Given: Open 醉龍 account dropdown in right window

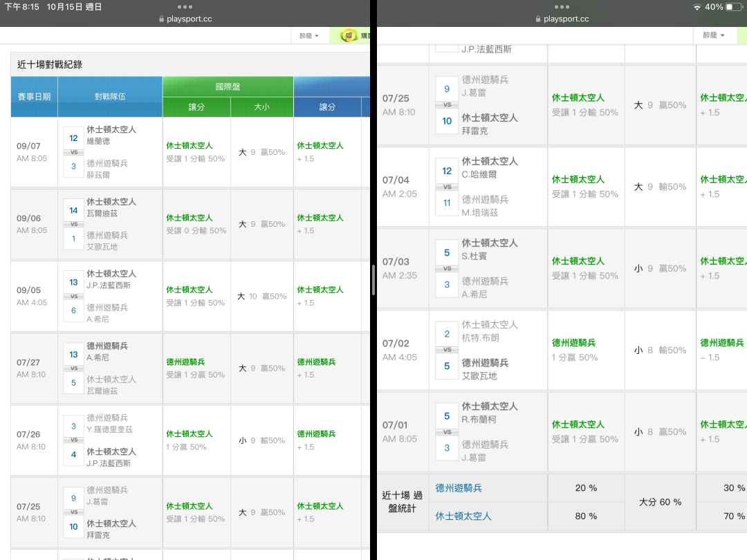Looking at the screenshot, I should point(713,35).
